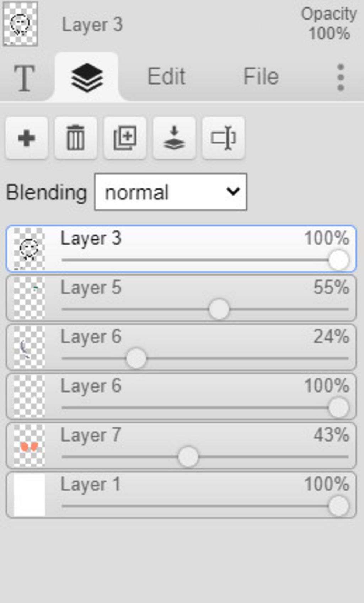
Task: Open the Edit menu
Action: 166,76
